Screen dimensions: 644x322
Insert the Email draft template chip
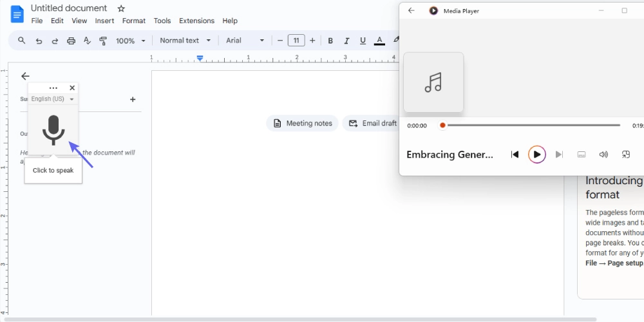372,123
